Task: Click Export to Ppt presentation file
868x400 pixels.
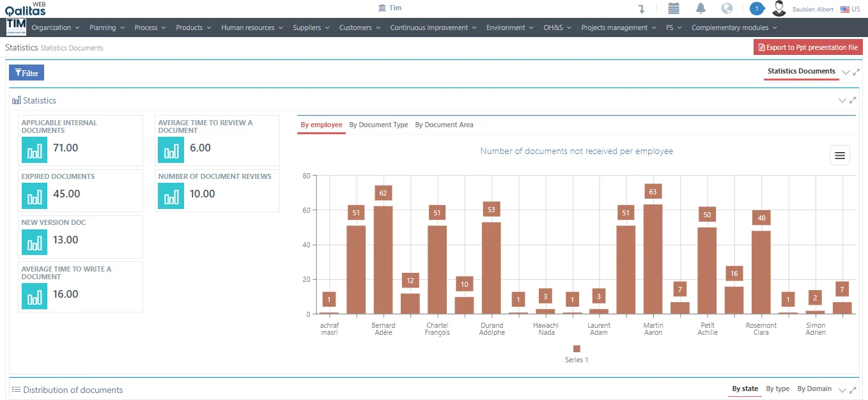Action: pyautogui.click(x=808, y=47)
